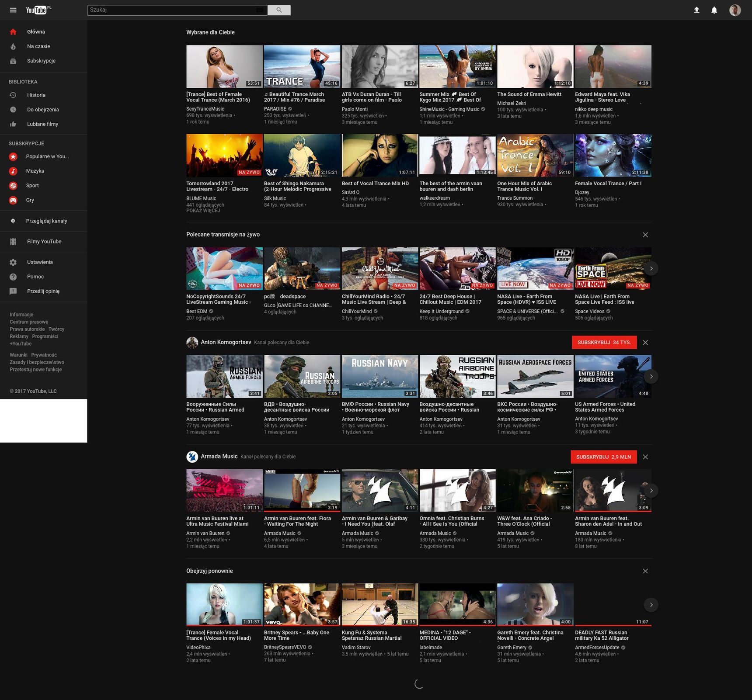Click the Popularne w YouTube star icon
This screenshot has height=700, width=752.
(x=13, y=156)
